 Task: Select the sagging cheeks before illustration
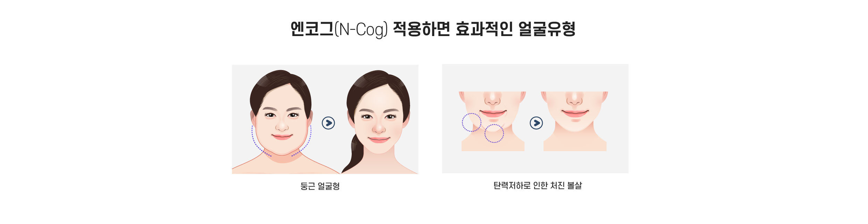(493, 121)
